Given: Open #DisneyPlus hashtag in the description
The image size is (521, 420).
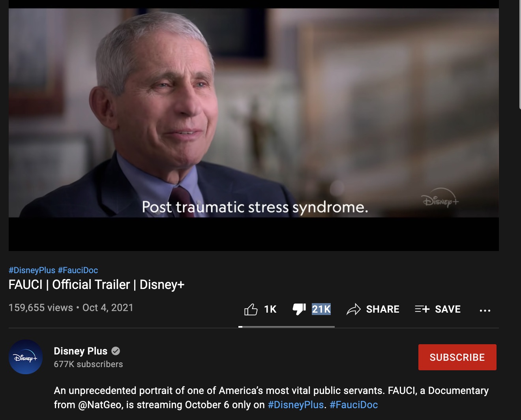Looking at the screenshot, I should pos(296,405).
